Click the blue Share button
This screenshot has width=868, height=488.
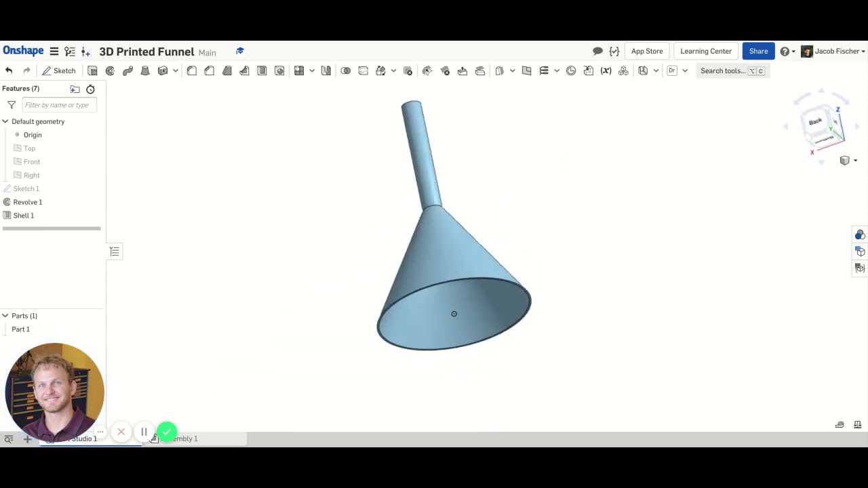tap(758, 51)
